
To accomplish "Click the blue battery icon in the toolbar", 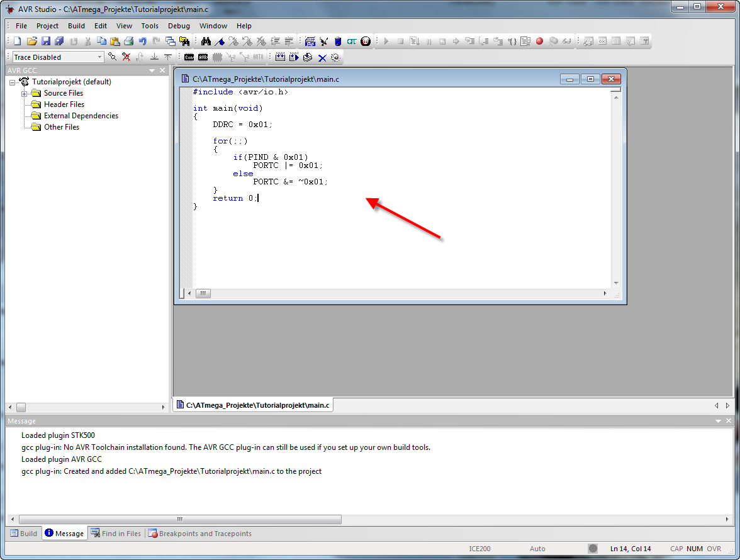I will click(x=338, y=42).
